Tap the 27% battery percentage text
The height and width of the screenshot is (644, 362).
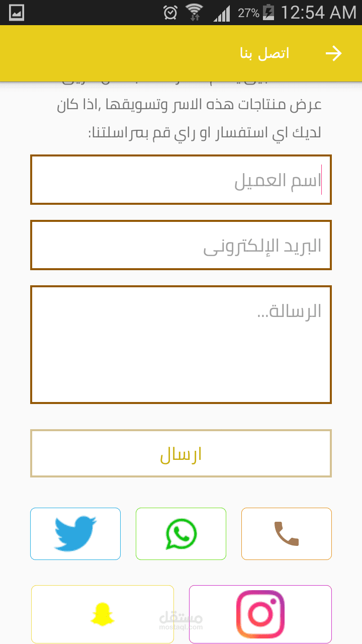point(248,13)
